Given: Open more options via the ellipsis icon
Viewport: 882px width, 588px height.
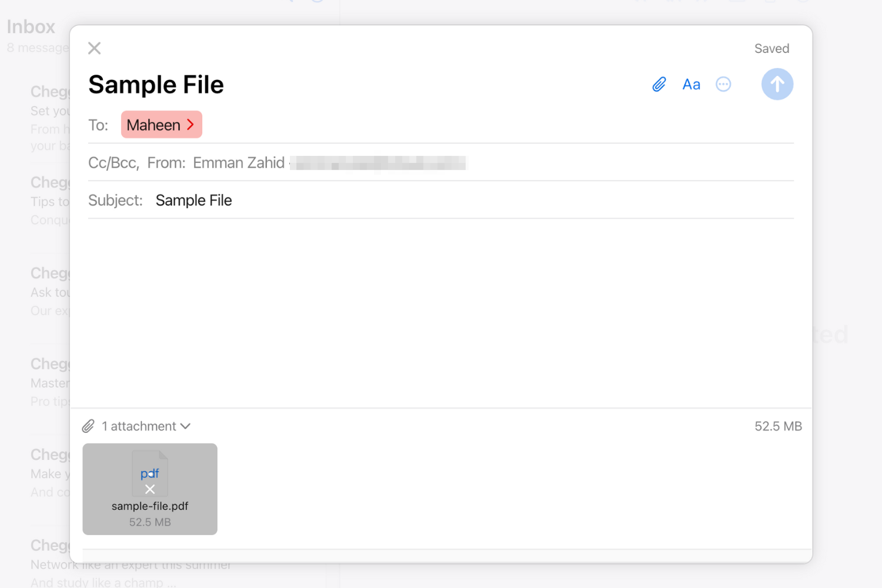Looking at the screenshot, I should click(x=723, y=84).
